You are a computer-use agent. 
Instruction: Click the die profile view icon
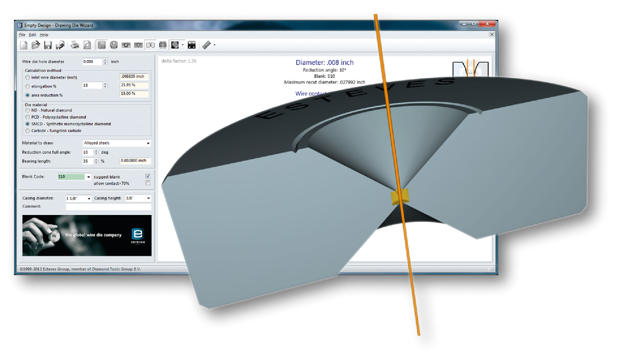click(x=163, y=45)
